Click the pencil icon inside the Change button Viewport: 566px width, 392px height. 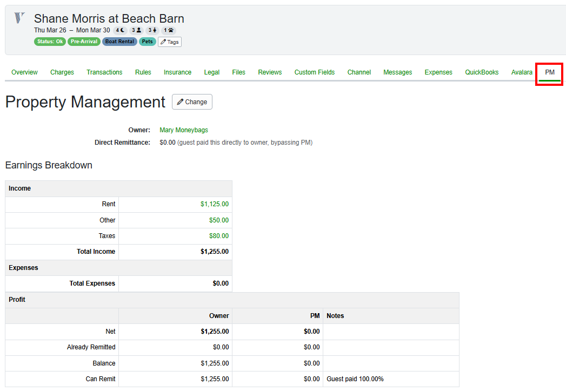181,102
